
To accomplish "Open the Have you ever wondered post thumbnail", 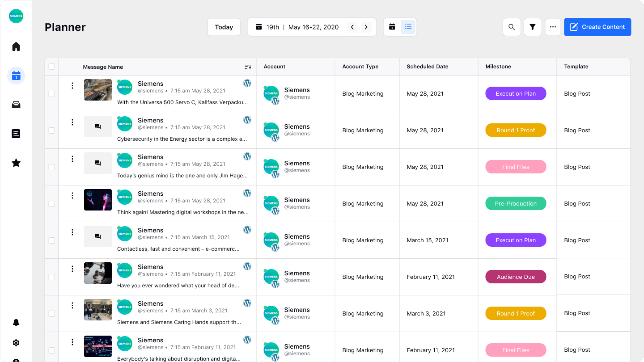I will coord(98,273).
